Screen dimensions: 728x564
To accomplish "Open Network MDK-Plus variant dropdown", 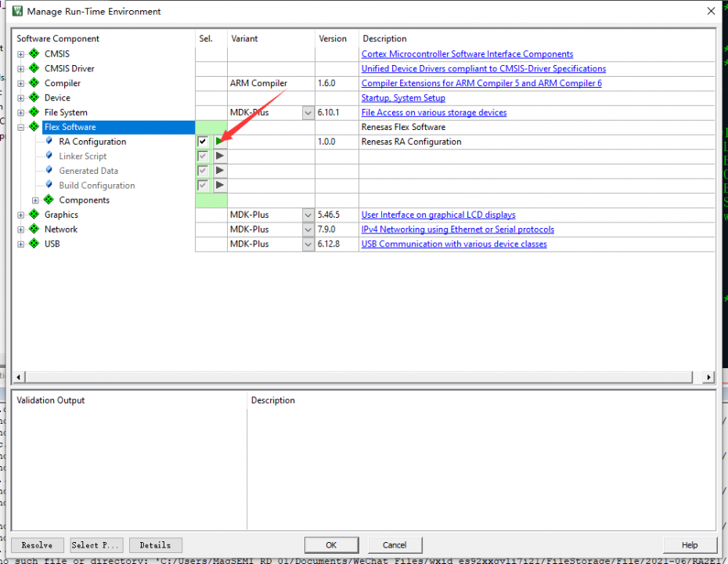I will click(x=308, y=230).
